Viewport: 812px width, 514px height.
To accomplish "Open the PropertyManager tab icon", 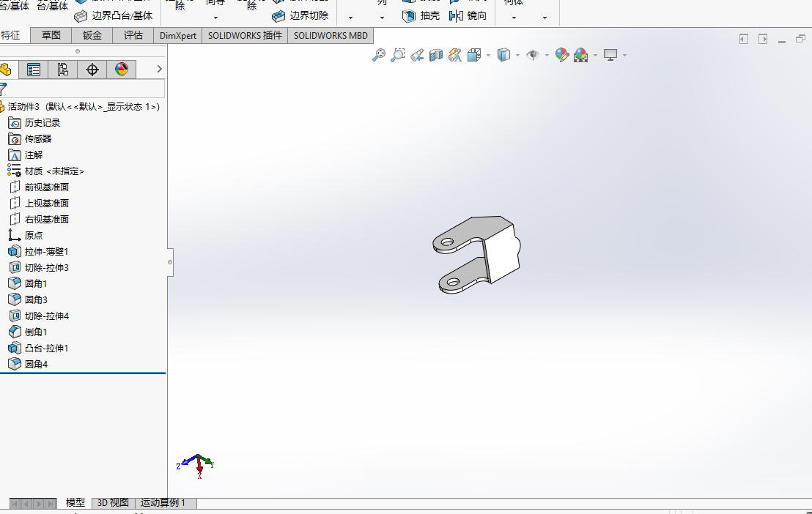I will click(x=34, y=70).
